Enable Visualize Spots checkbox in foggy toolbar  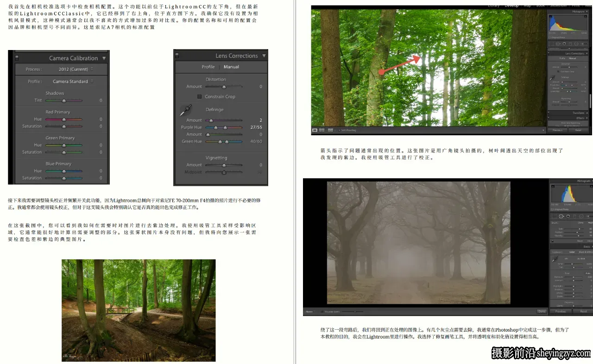[322, 312]
